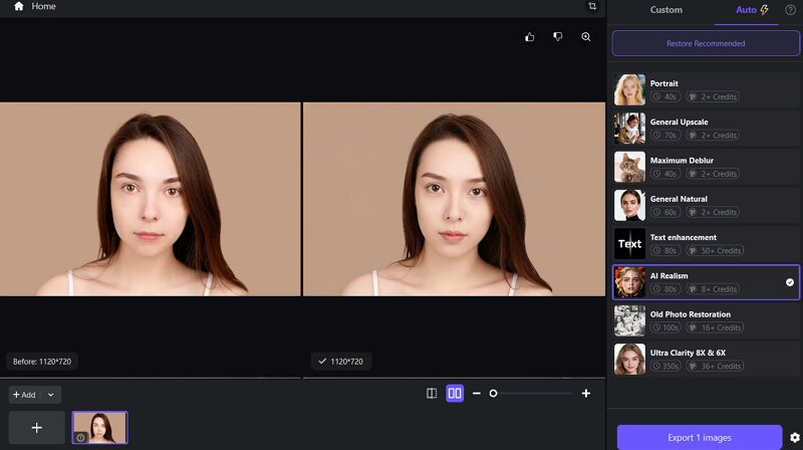803x450 pixels.
Task: Select the portrait thumbnail in filmstrip
Action: click(100, 427)
